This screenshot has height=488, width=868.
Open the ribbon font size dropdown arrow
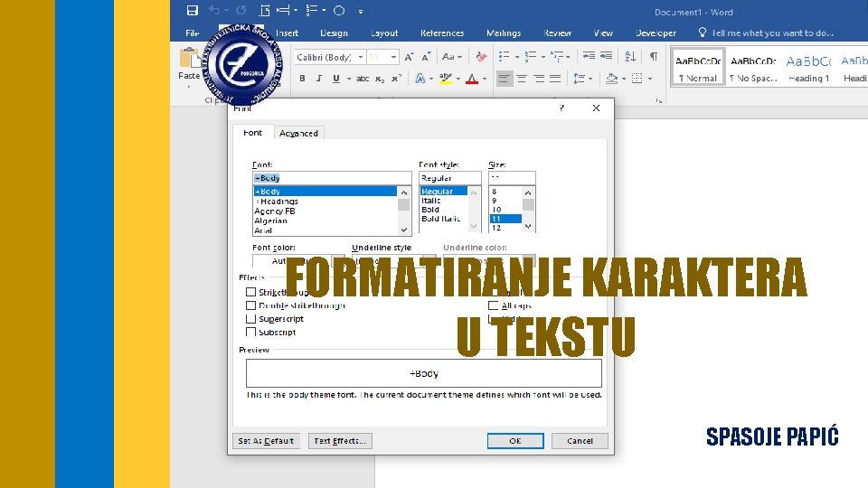click(x=393, y=57)
